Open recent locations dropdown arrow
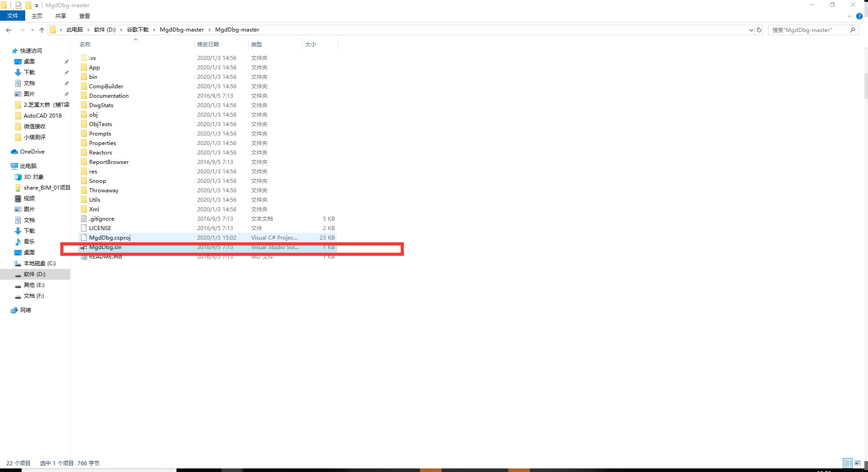 32,30
